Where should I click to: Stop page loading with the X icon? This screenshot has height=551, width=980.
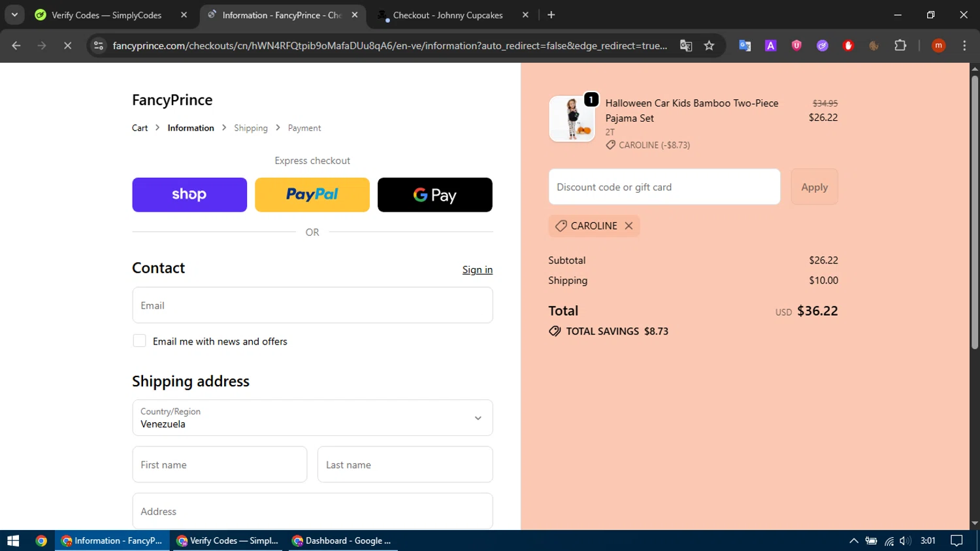(x=67, y=46)
